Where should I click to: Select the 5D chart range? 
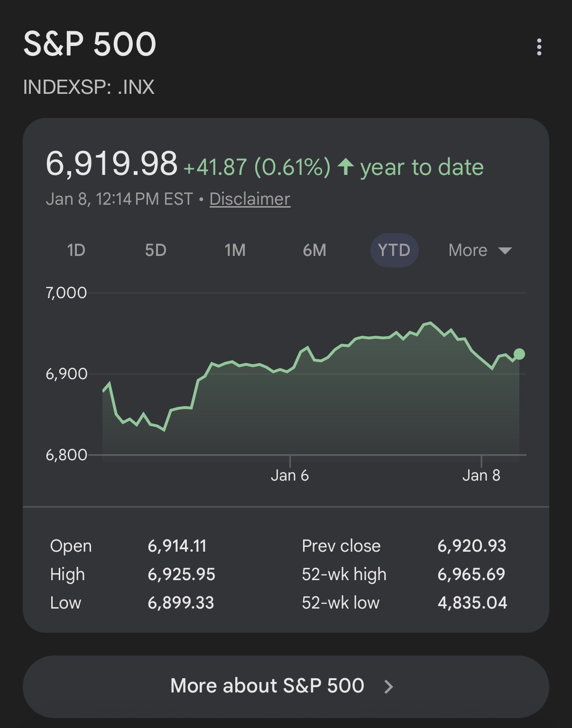pyautogui.click(x=156, y=250)
